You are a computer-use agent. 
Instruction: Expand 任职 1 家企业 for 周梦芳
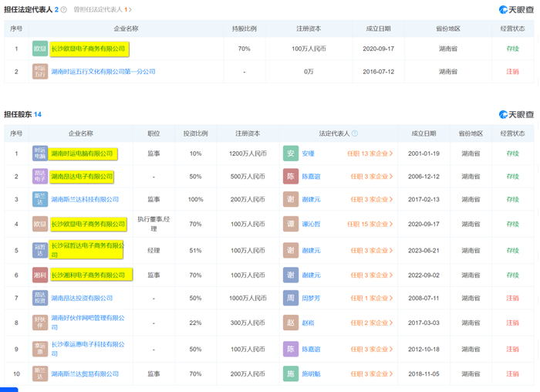pyautogui.click(x=370, y=298)
